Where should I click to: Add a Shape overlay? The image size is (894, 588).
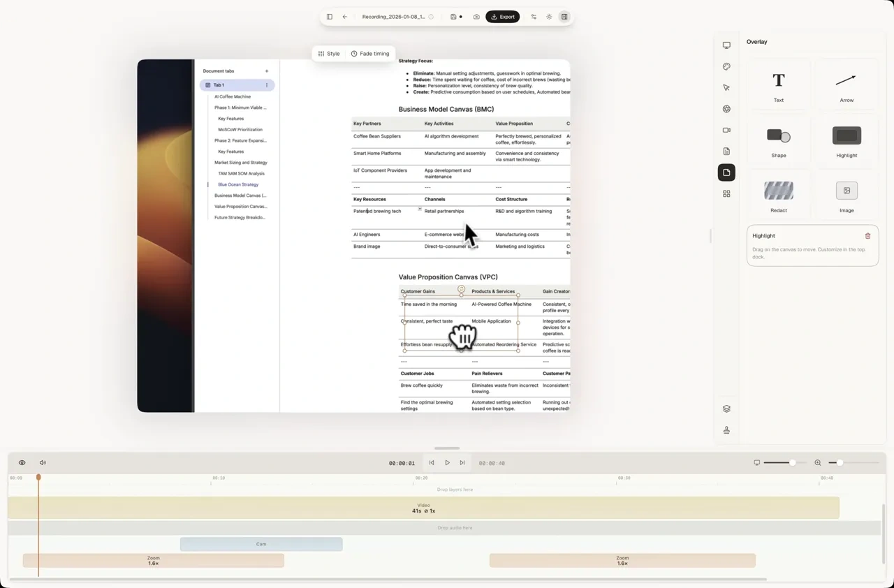[779, 140]
